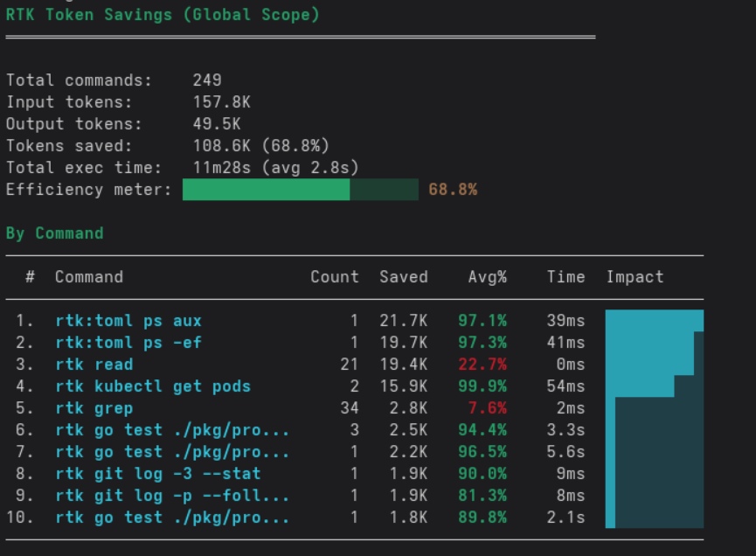Click the 3.3s time value
The height and width of the screenshot is (556, 756).
[x=566, y=429]
